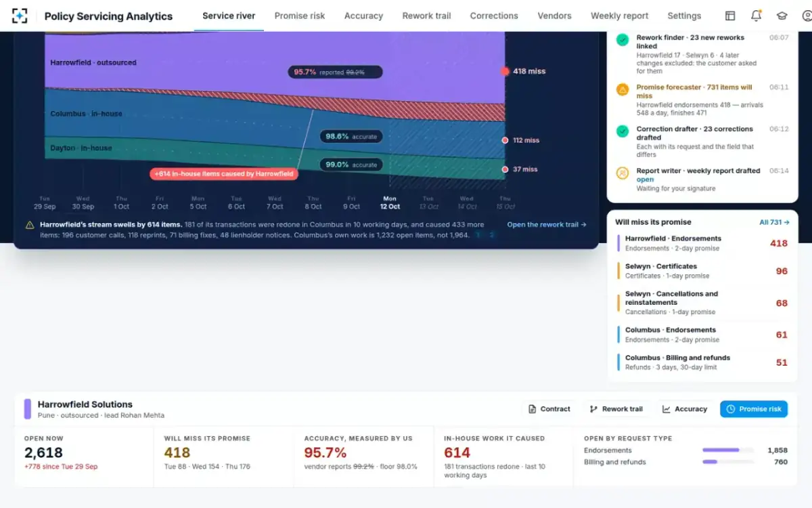Open the Settings tab

684,16
